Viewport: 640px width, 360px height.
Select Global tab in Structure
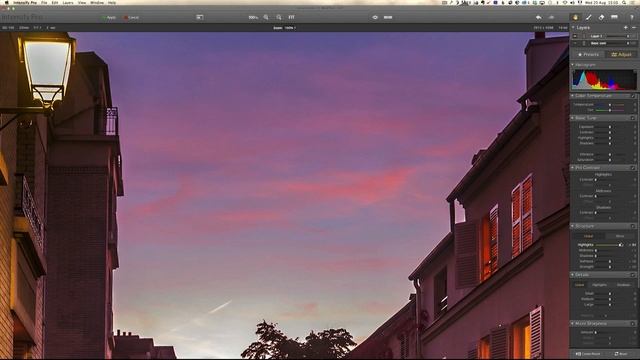589,236
